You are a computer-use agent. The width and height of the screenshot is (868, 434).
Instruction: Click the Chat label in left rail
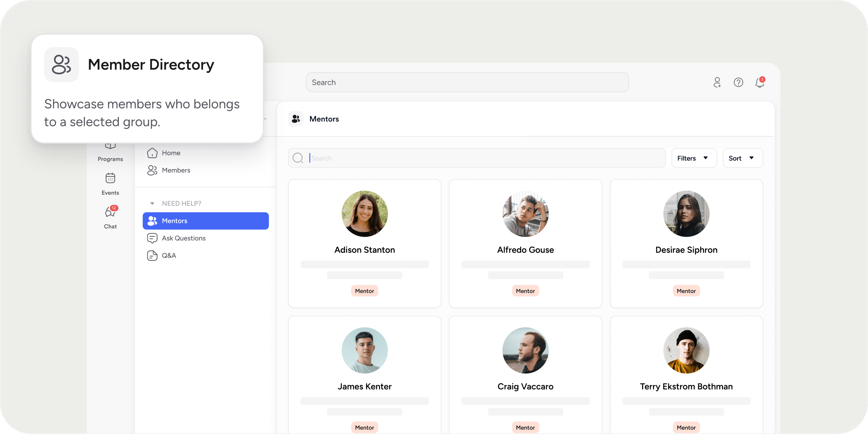tap(110, 226)
